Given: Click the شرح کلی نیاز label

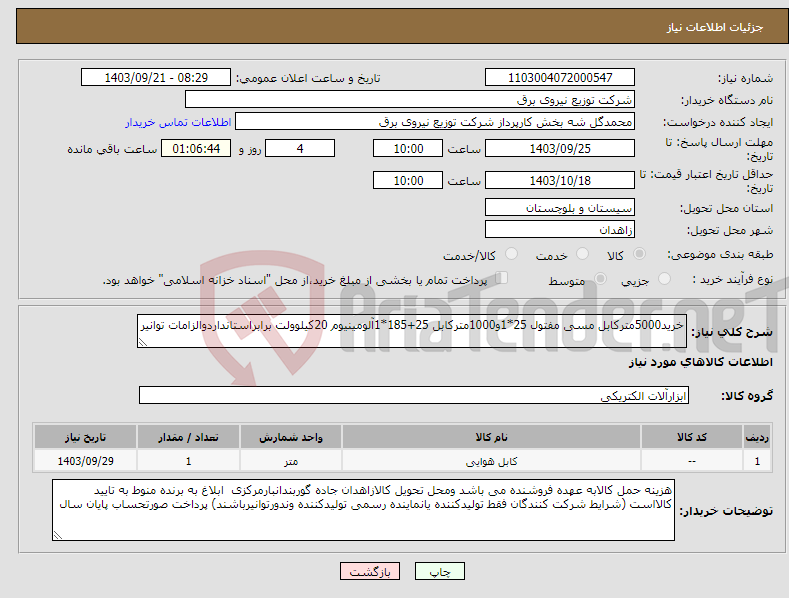Looking at the screenshot, I should click(732, 332).
